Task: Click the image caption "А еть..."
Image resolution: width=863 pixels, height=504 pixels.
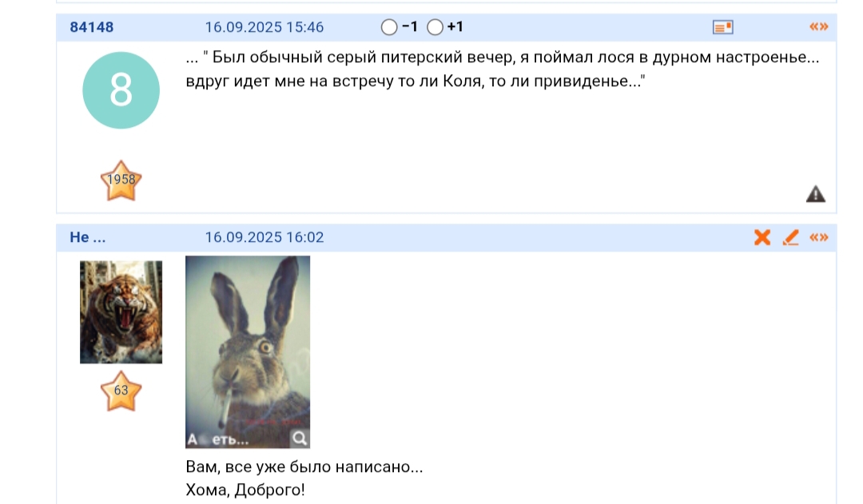Action: point(218,439)
